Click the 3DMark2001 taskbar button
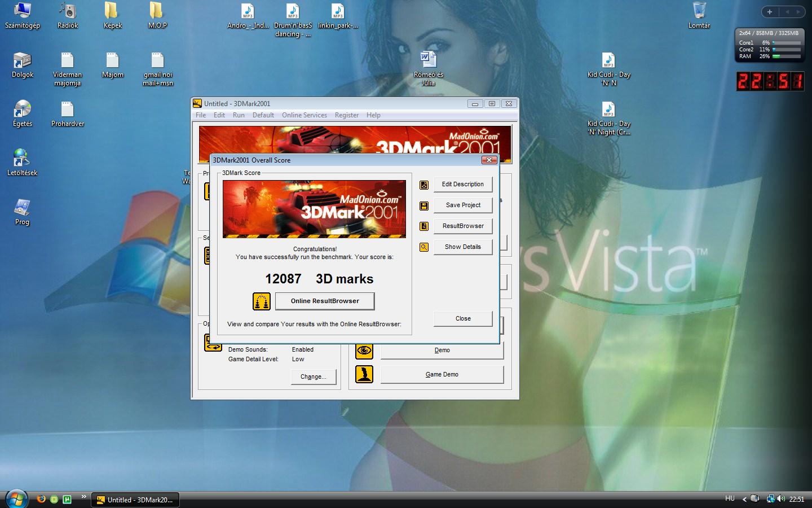Viewport: 812px width, 508px height. 135,500
